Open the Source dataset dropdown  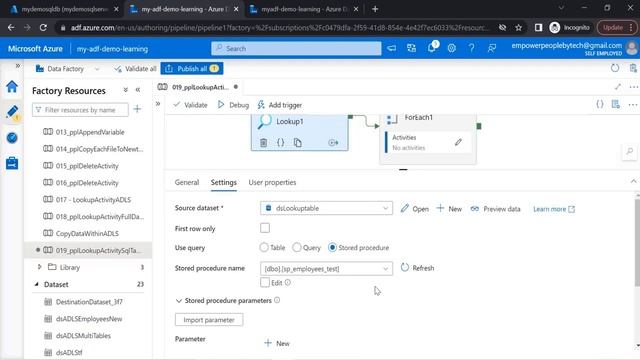pyautogui.click(x=326, y=208)
